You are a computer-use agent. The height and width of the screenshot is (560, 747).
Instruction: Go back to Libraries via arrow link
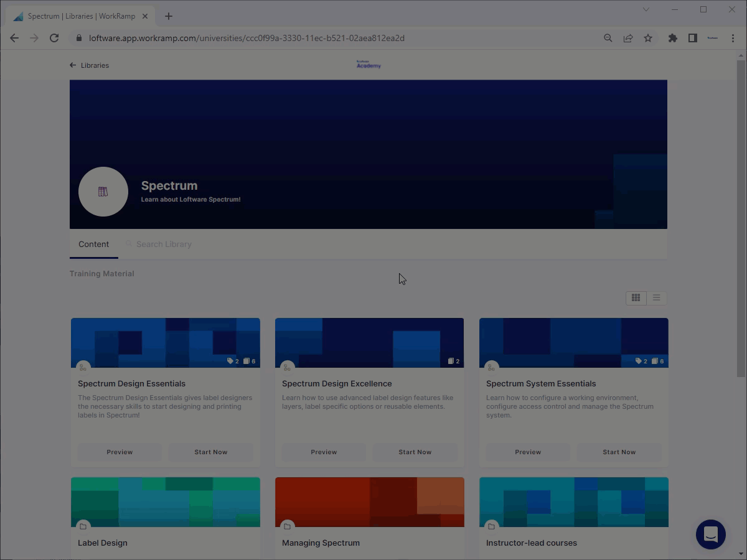tap(89, 65)
